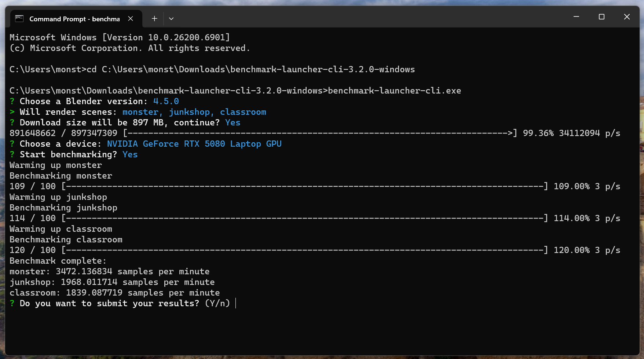Screen dimensions: 644x359
Task: Click the classroom 120.00% progress bar
Action: click(x=304, y=250)
